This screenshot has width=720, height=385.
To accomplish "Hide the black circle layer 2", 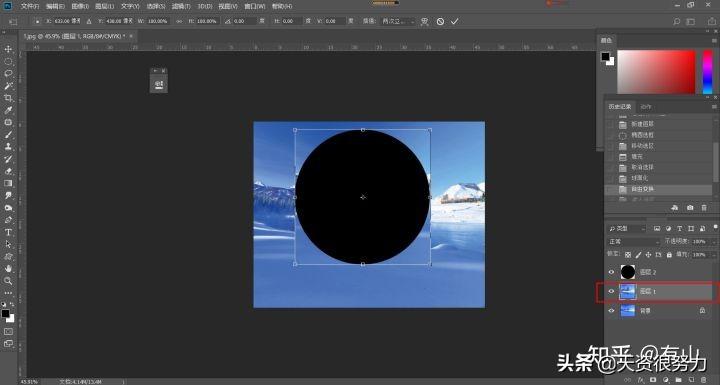I will [611, 272].
